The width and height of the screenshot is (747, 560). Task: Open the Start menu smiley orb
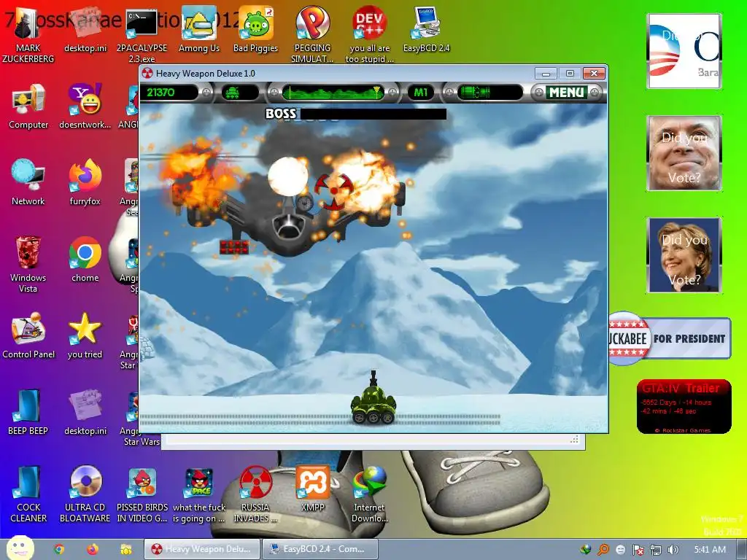20,548
